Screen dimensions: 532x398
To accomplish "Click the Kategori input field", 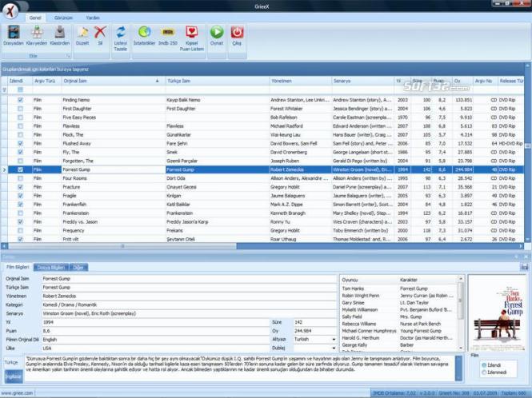I will point(189,304).
